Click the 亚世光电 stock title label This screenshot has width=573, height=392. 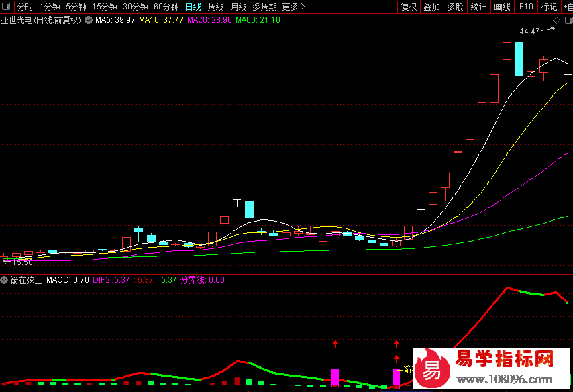(40, 20)
